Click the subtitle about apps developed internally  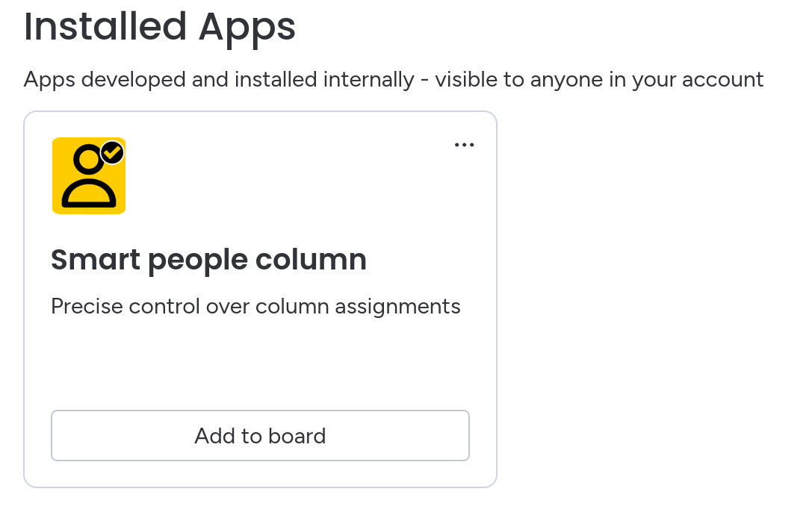coord(394,79)
